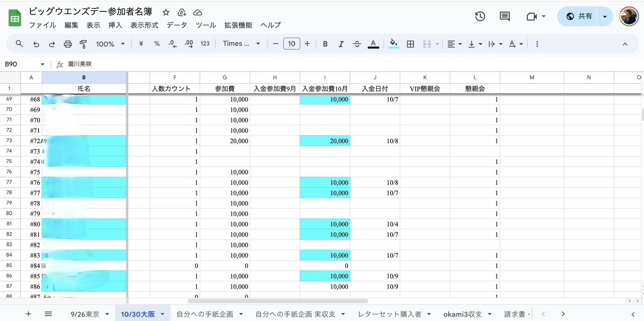Screen dimensions: 644x321
Task: Click the undo arrow icon
Action: point(36,44)
